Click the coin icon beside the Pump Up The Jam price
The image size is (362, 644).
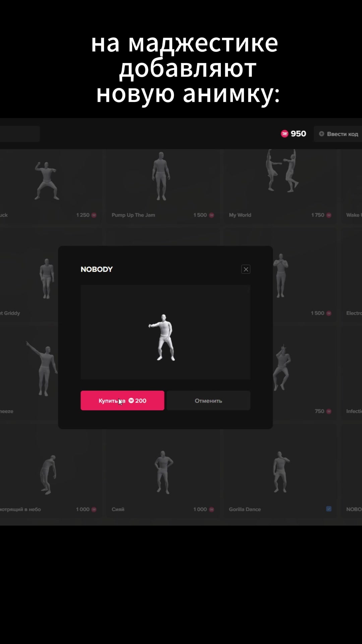(212, 215)
